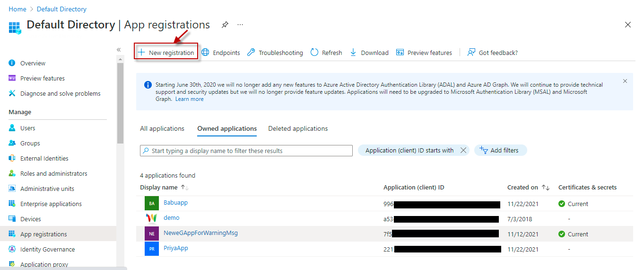Image resolution: width=644 pixels, height=270 pixels.
Task: Open Devices in the sidebar
Action: (30, 219)
